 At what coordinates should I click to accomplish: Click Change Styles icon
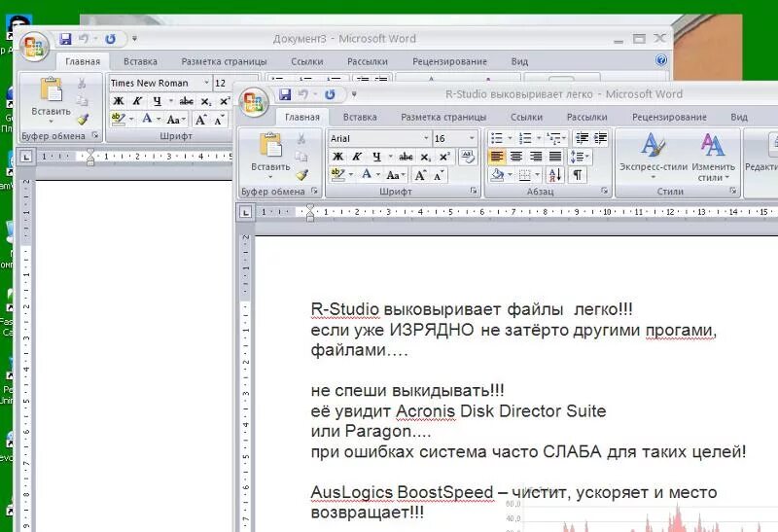713,144
